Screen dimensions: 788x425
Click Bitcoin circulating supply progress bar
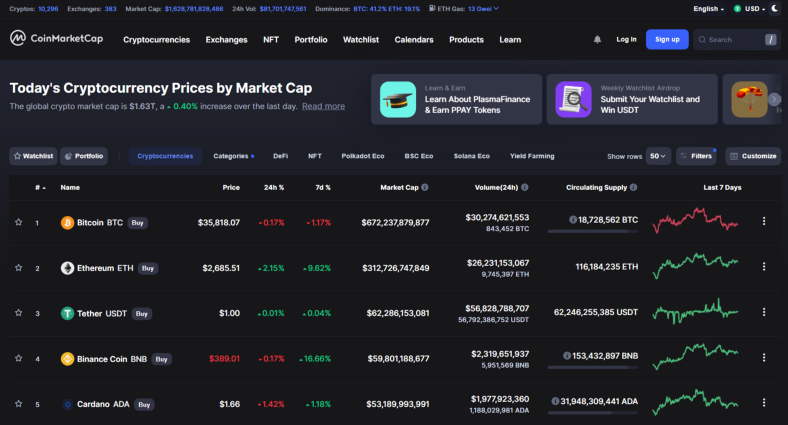[593, 232]
